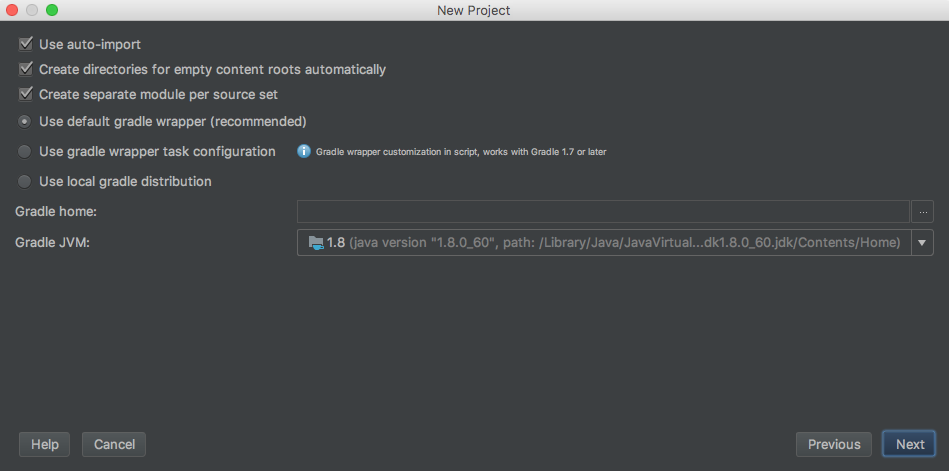Go back with the Previous button
Image resolution: width=949 pixels, height=471 pixels.
834,444
